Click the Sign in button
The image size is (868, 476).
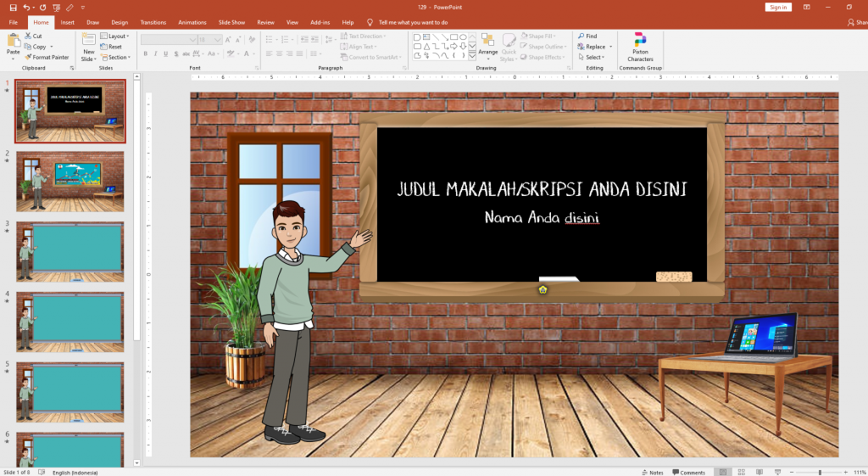pyautogui.click(x=778, y=7)
